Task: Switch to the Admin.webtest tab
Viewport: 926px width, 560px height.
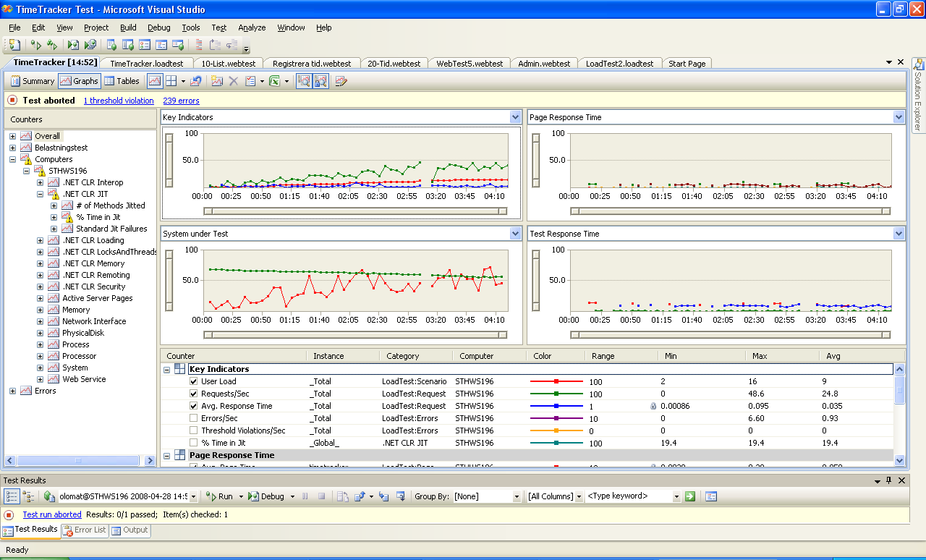Action: (x=544, y=64)
